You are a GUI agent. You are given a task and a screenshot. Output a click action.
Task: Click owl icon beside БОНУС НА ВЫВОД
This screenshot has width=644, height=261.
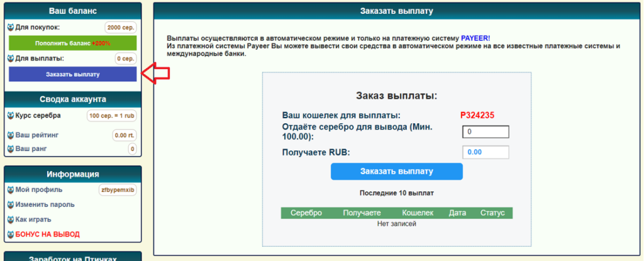11,235
